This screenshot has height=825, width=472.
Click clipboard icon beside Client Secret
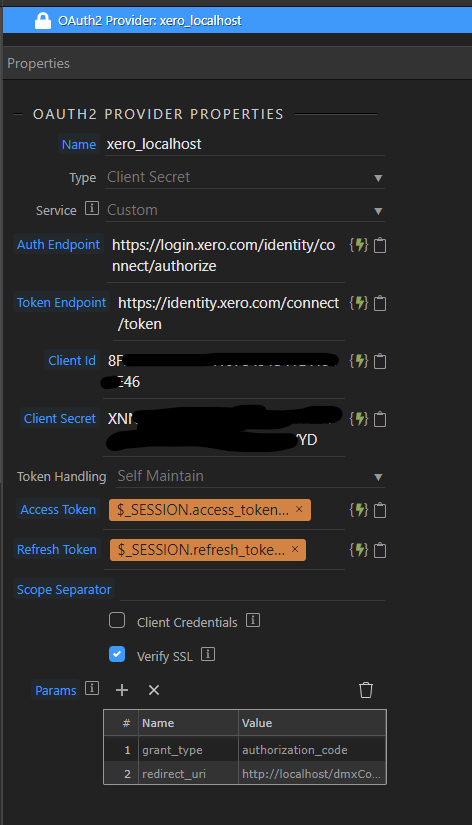pyautogui.click(x=380, y=419)
